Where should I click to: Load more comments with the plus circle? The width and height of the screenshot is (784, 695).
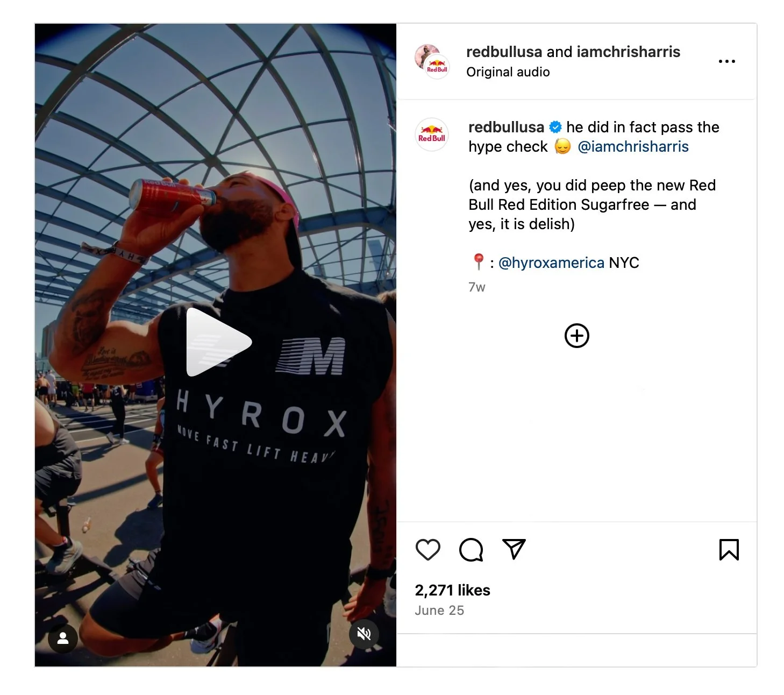[577, 336]
